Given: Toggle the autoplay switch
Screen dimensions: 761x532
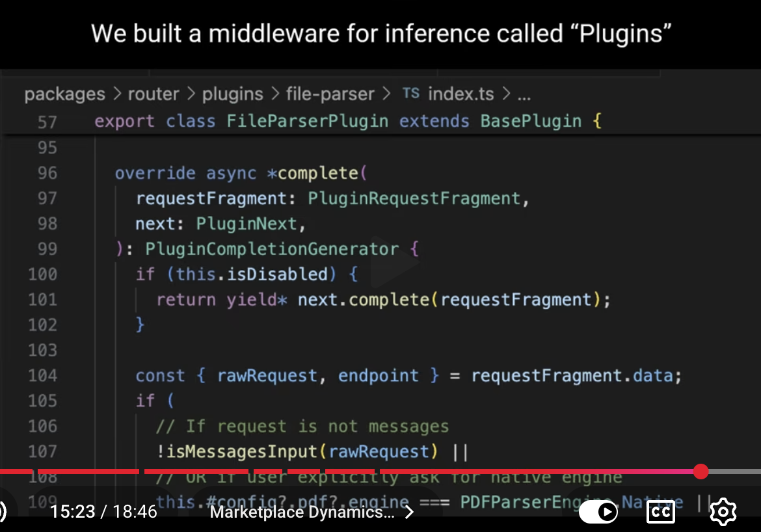Looking at the screenshot, I should pos(598,512).
